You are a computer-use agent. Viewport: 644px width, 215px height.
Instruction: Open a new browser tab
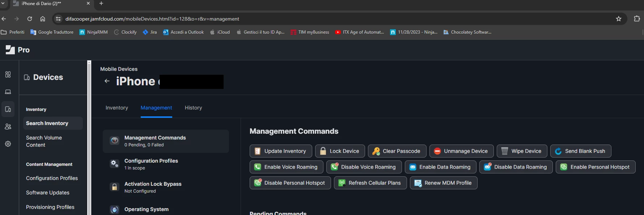[101, 3]
